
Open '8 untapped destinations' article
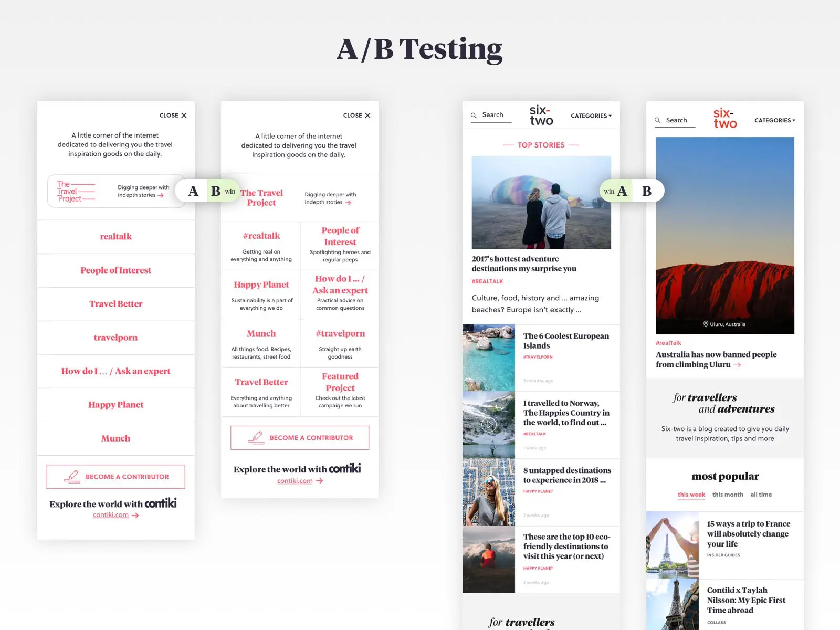(x=567, y=475)
